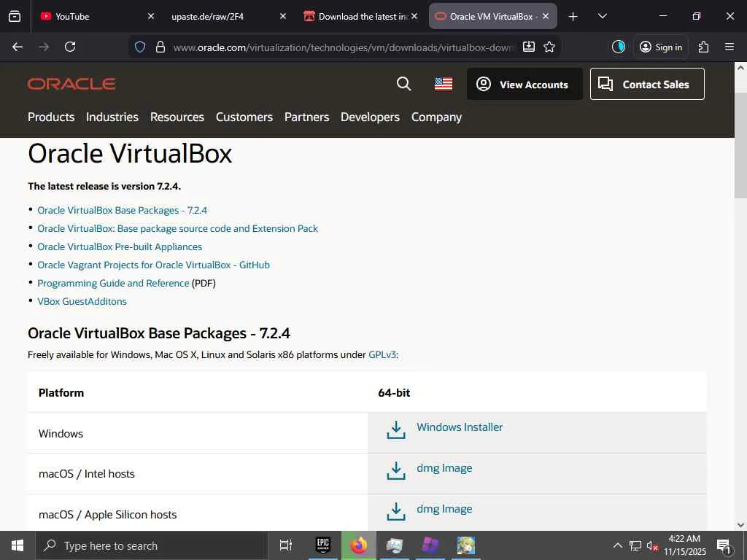The width and height of the screenshot is (747, 560).
Task: Click download icon for Apple Silicon hosts
Action: tap(396, 511)
